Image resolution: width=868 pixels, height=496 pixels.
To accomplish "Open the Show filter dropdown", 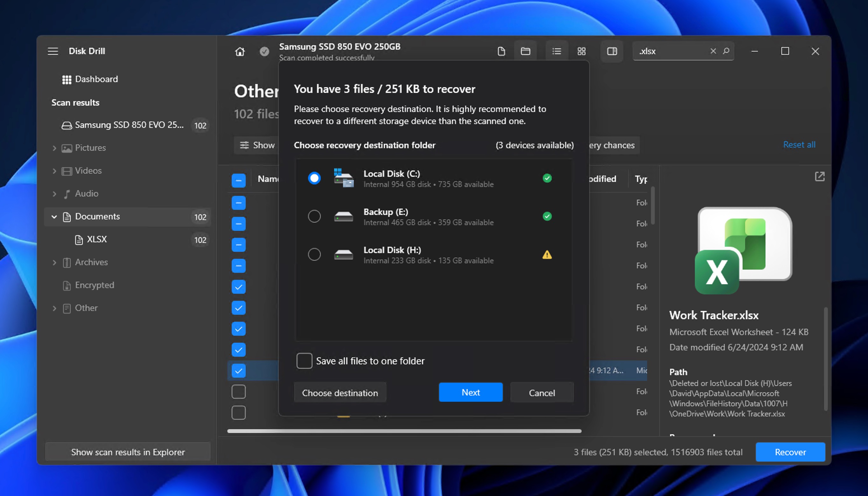I will (257, 145).
